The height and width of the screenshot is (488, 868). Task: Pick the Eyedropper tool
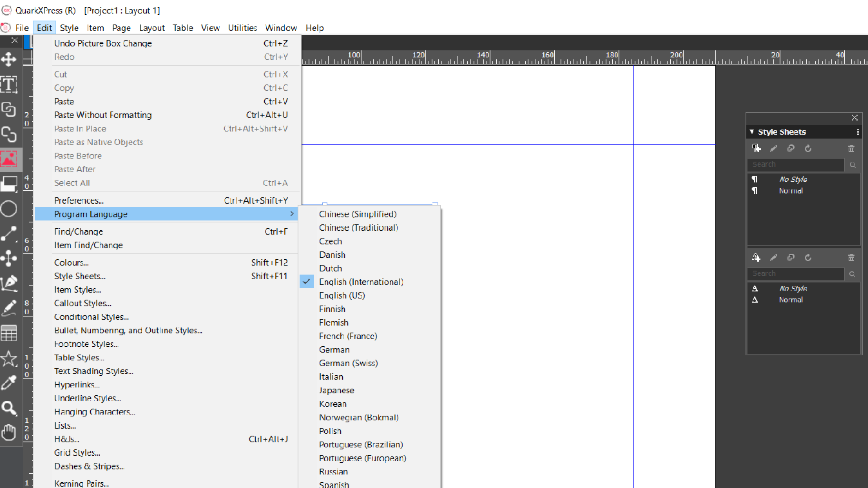click(9, 382)
